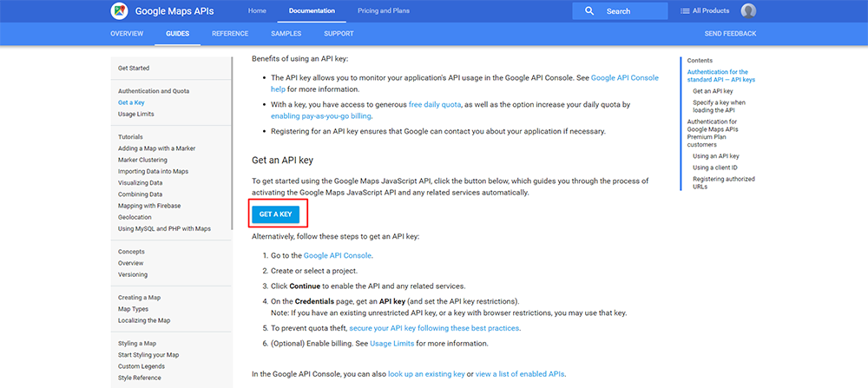The image size is (868, 388).
Task: Open Start Styling your Map
Action: [x=148, y=355]
